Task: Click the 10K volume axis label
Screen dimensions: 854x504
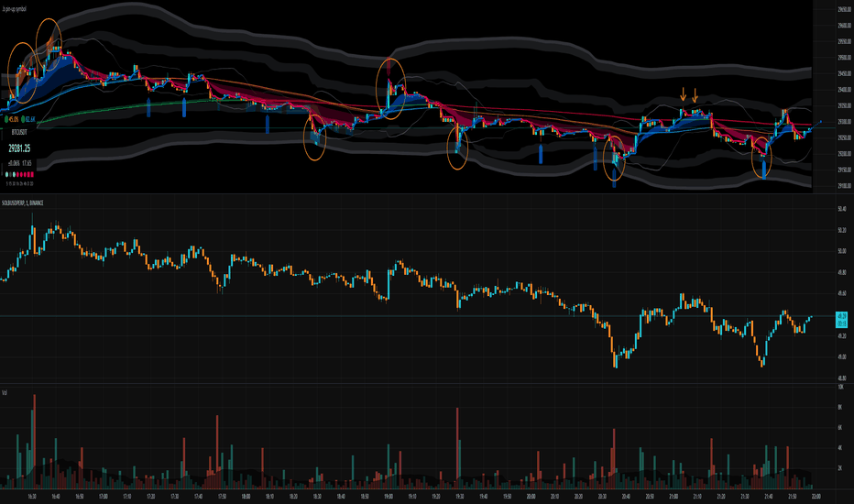Action: (x=840, y=387)
